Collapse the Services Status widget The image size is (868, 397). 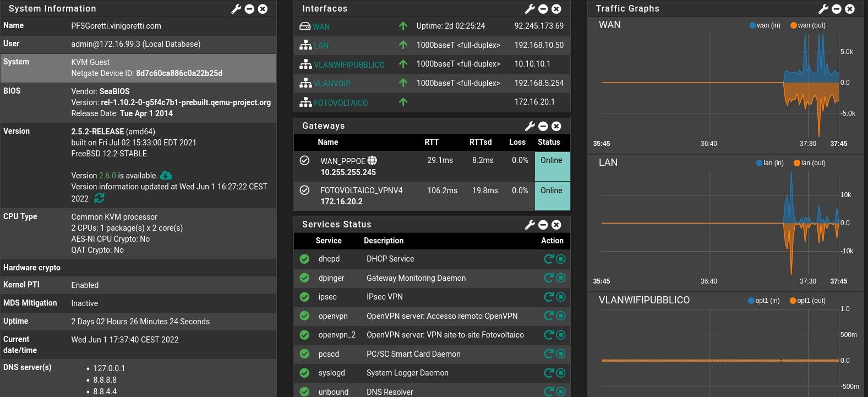543,225
